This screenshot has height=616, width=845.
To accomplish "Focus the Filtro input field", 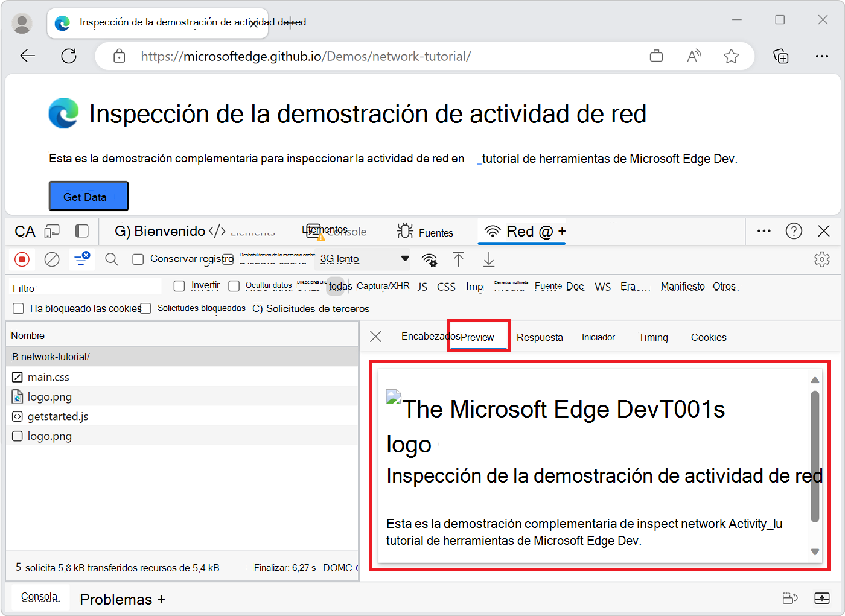I will click(x=86, y=288).
